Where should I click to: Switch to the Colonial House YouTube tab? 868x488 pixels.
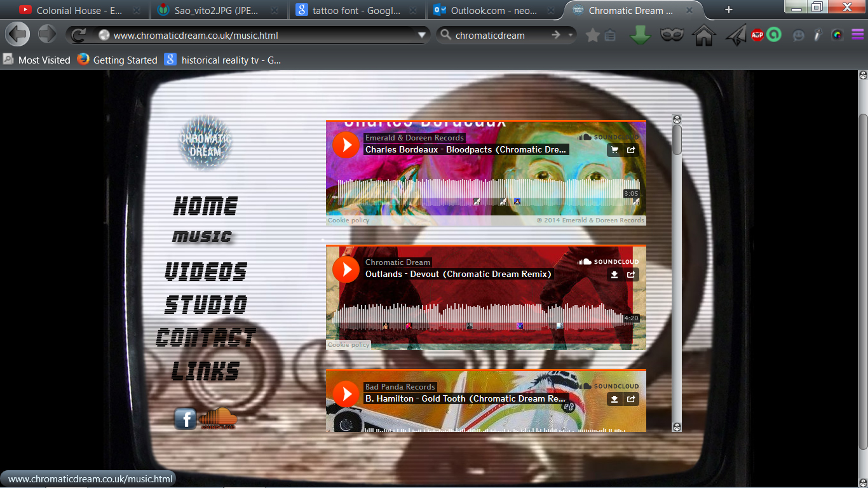click(x=79, y=10)
